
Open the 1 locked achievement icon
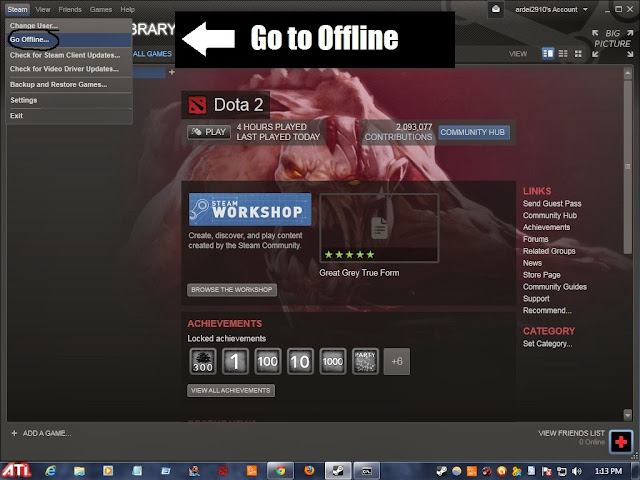pyautogui.click(x=235, y=361)
